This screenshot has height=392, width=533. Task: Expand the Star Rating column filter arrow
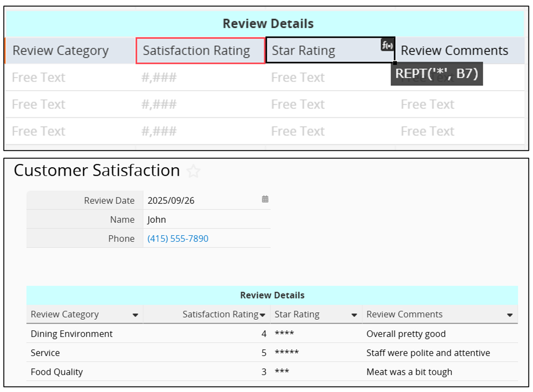(x=354, y=315)
